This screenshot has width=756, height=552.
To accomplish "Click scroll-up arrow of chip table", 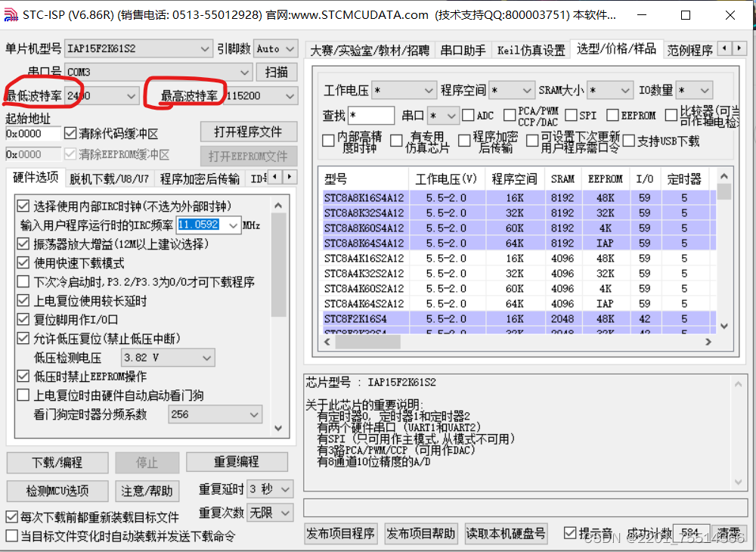I will tap(723, 175).
